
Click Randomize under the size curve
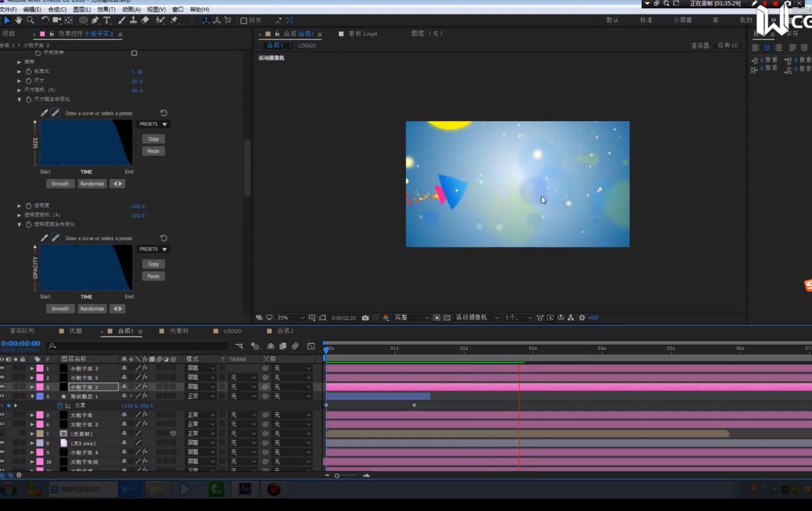[x=92, y=184]
